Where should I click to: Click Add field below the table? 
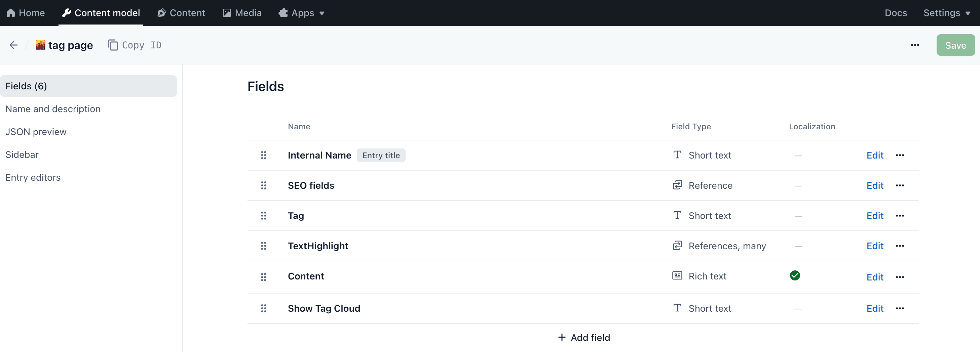click(x=583, y=338)
